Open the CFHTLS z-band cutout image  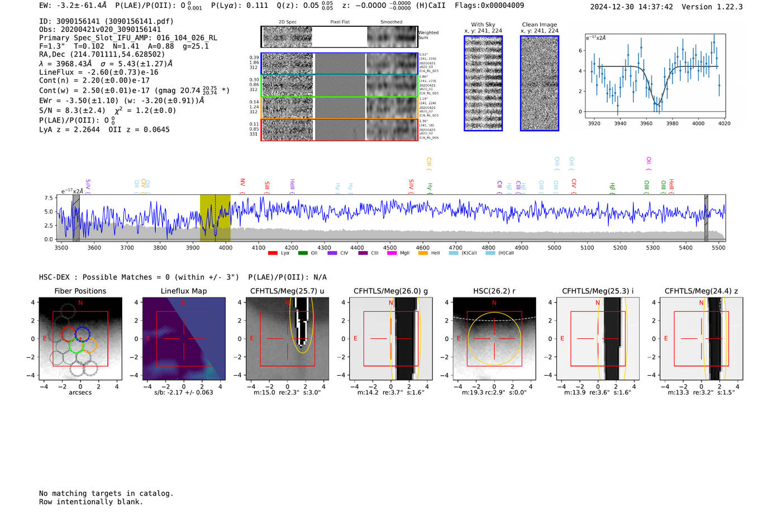pos(701,339)
